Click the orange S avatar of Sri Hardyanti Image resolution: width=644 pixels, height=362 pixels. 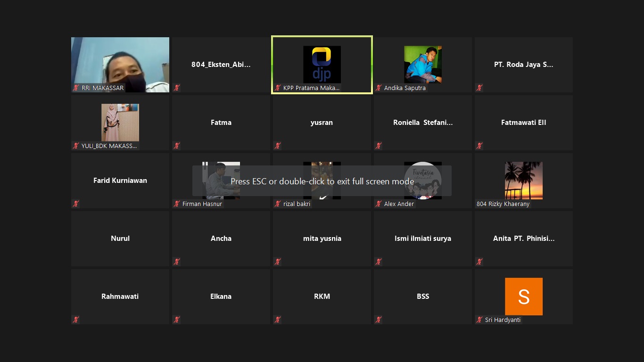point(523,296)
